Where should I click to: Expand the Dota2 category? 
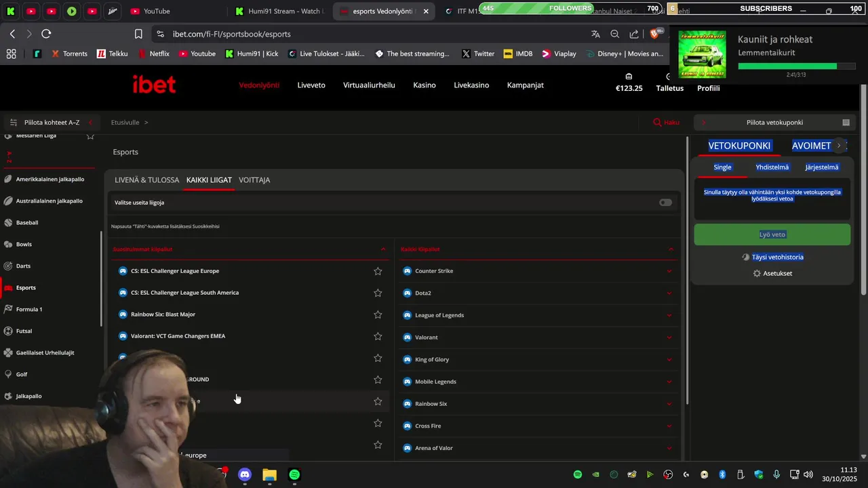point(669,293)
